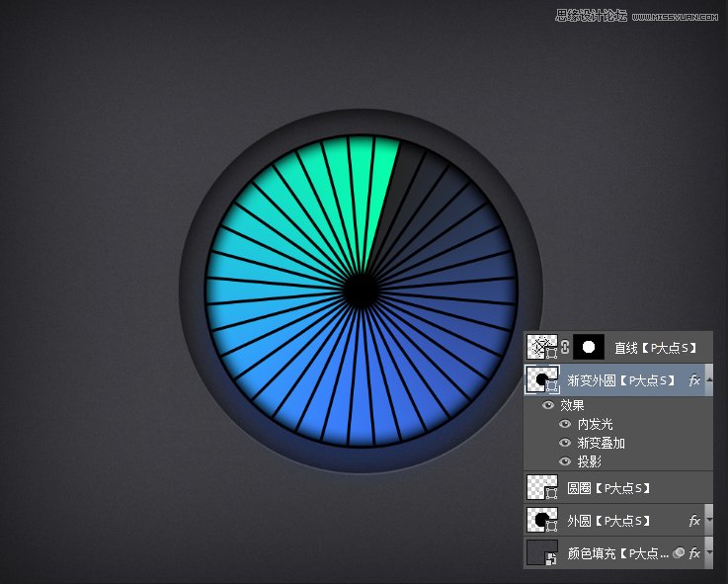Click the mask link chain icon on 直线 layer
Viewport: 728px width, 584px height.
point(566,347)
